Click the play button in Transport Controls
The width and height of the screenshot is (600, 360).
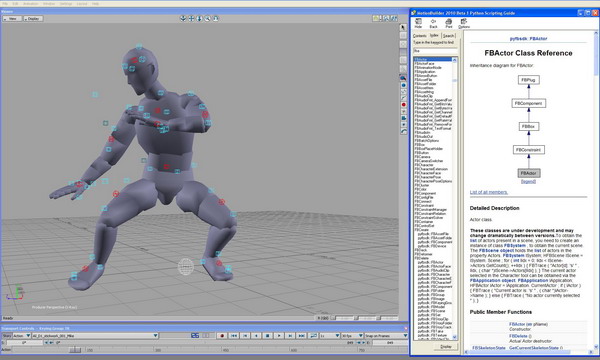pyautogui.click(x=279, y=336)
